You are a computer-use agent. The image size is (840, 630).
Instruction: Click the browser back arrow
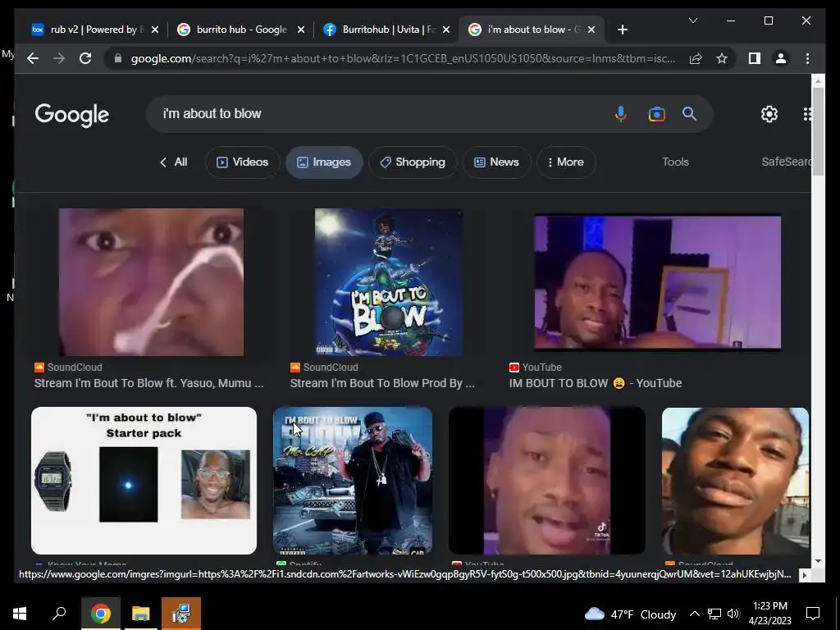coord(33,58)
